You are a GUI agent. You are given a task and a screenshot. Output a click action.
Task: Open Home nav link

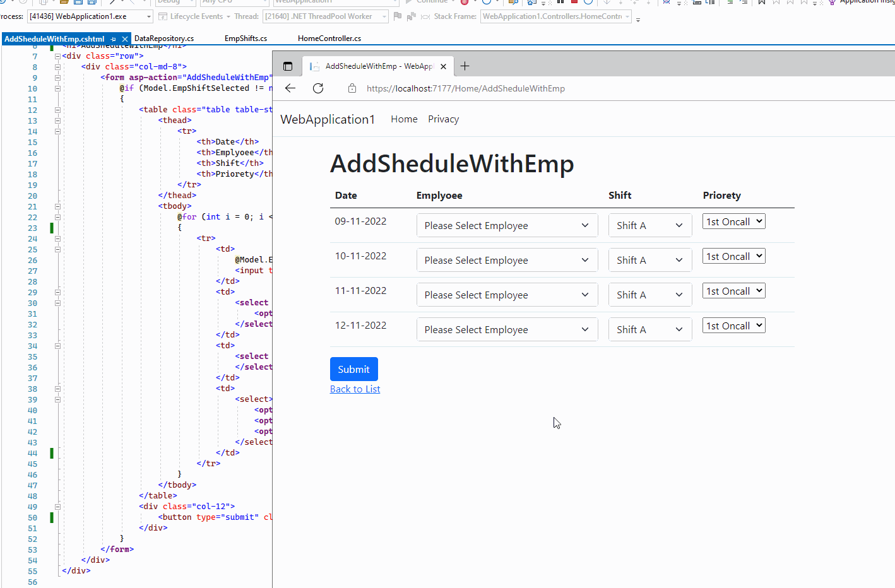point(404,119)
